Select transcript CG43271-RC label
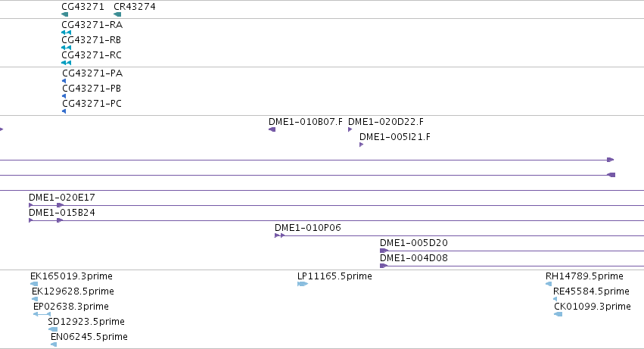644x349 pixels. [x=91, y=55]
